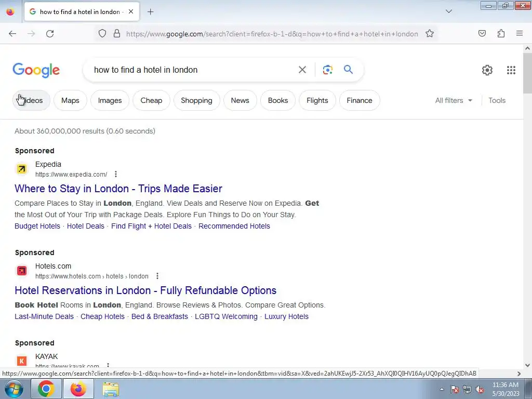
Task: Reload the page with the refresh icon
Action: click(50, 34)
